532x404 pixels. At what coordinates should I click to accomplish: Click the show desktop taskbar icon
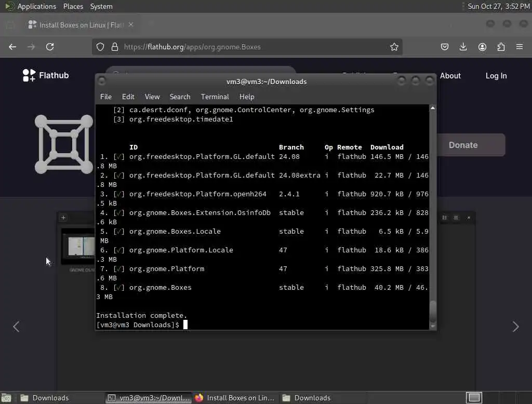6,398
